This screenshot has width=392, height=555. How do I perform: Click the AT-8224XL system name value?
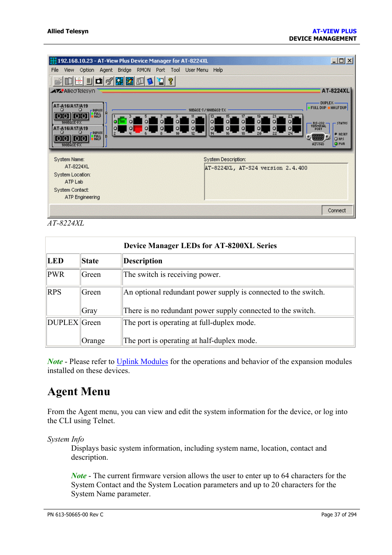(x=77, y=167)
